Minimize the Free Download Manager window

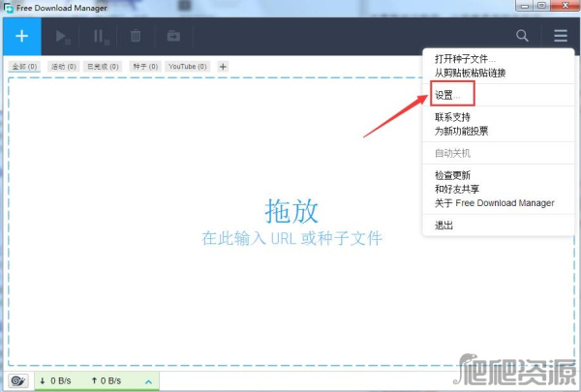point(525,6)
